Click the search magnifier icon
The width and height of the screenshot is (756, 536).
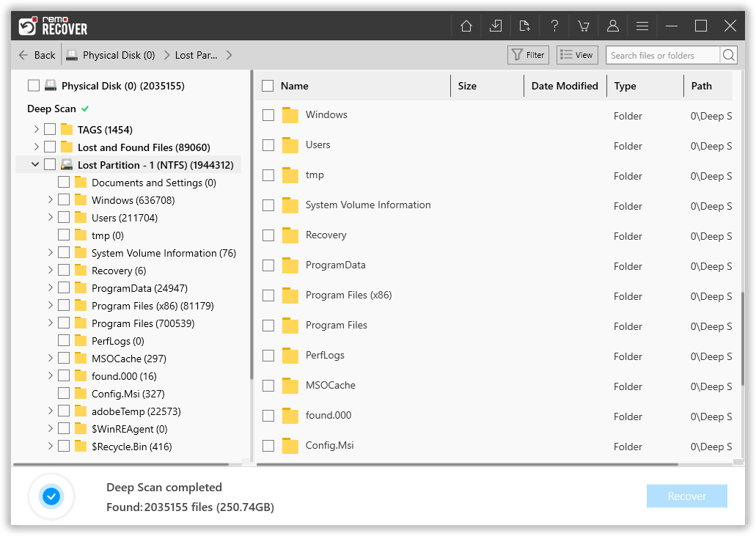click(x=728, y=55)
